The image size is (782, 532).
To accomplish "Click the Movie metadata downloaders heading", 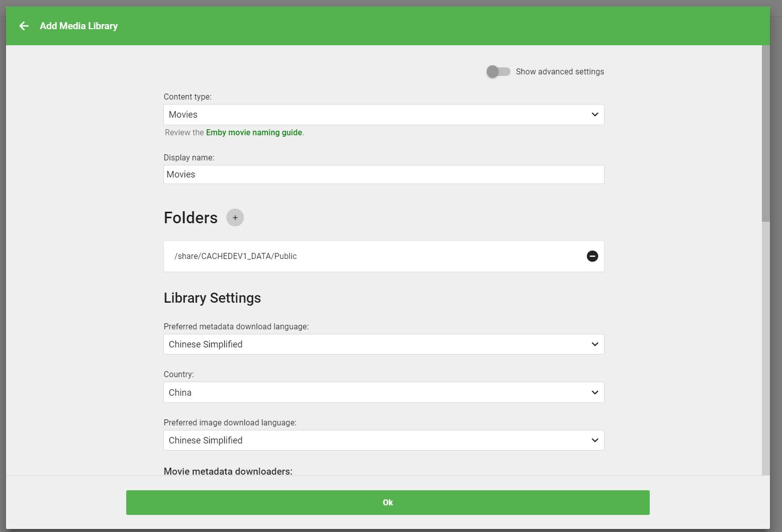I will [228, 471].
